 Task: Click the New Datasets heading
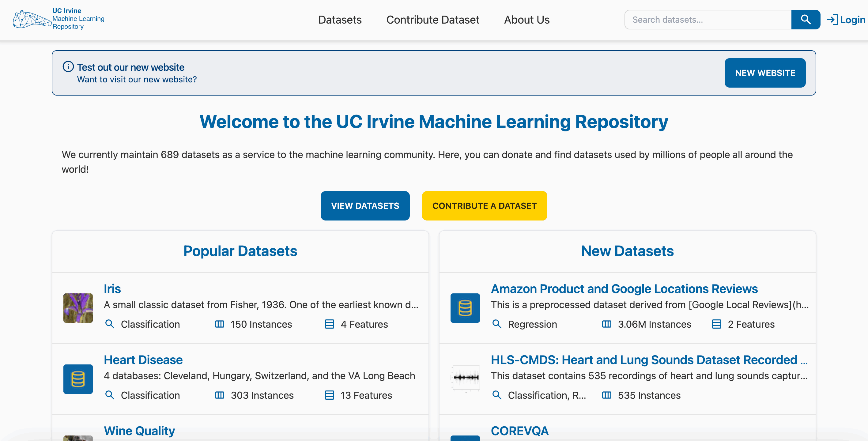click(x=627, y=251)
